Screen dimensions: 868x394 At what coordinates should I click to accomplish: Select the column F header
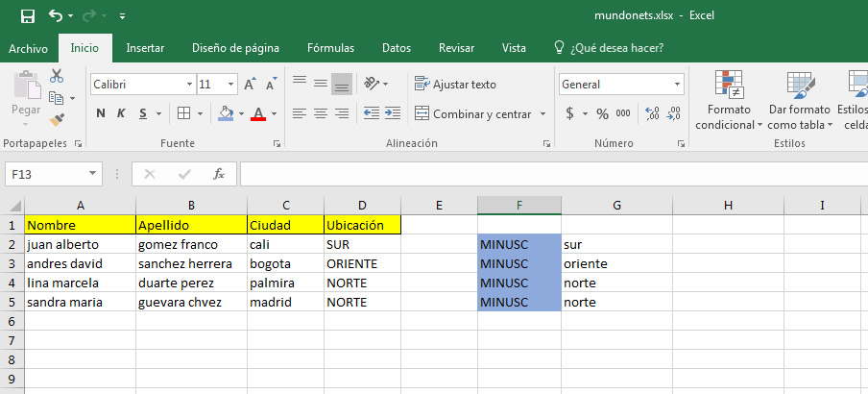tap(519, 206)
